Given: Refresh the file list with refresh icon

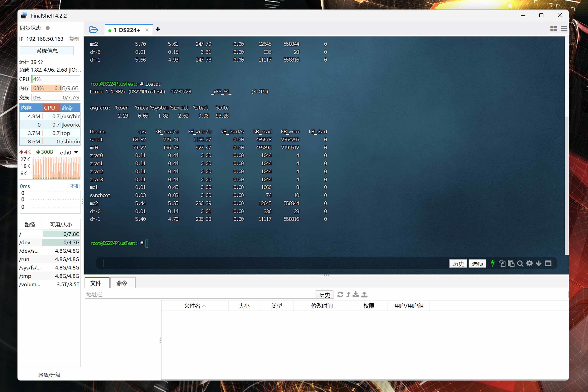Looking at the screenshot, I should pyautogui.click(x=340, y=294).
